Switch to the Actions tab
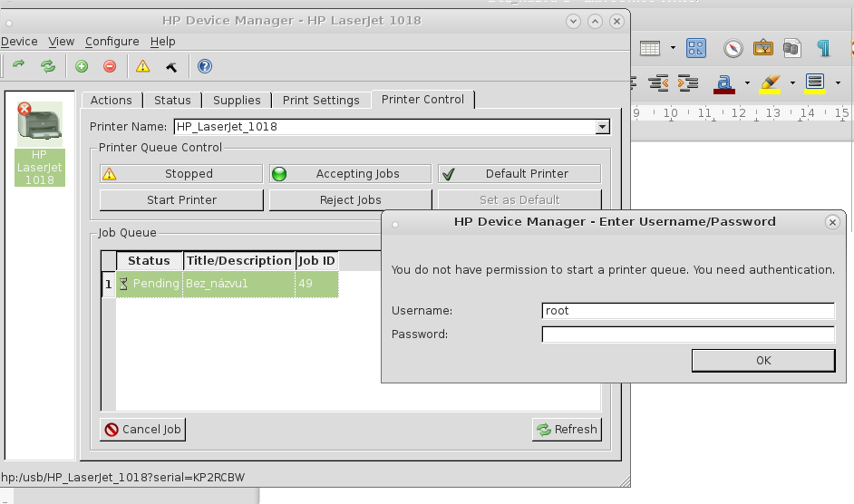This screenshot has width=854, height=504. click(x=112, y=101)
